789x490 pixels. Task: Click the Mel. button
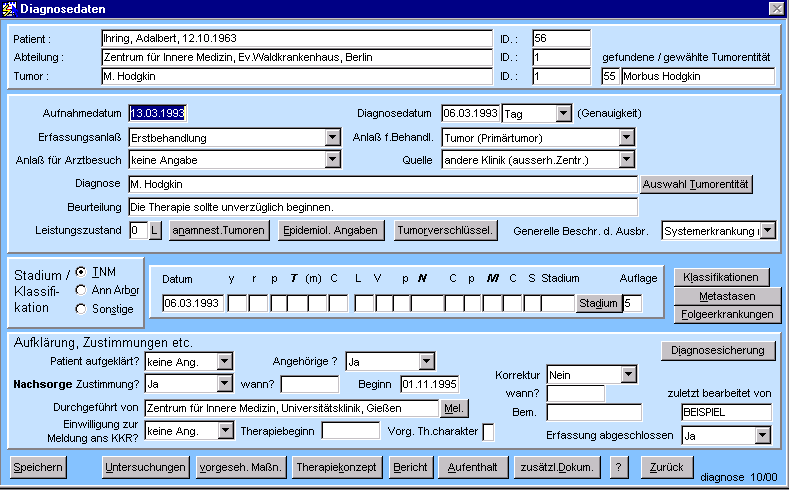pyautogui.click(x=455, y=408)
